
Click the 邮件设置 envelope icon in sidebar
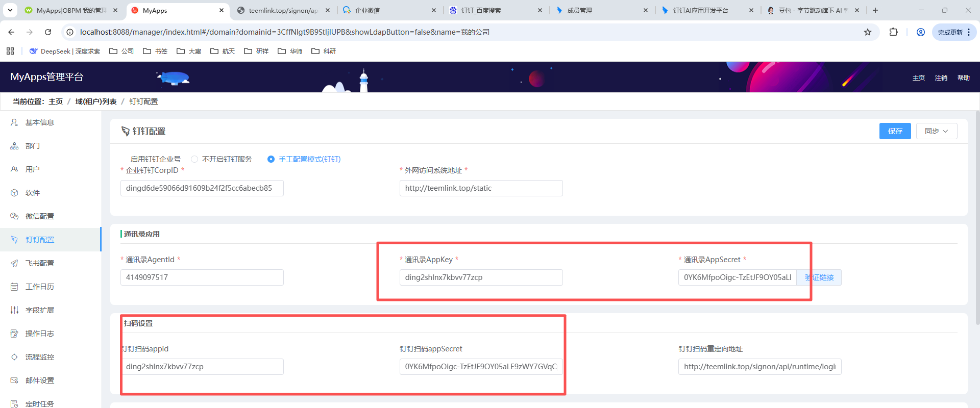[14, 380]
